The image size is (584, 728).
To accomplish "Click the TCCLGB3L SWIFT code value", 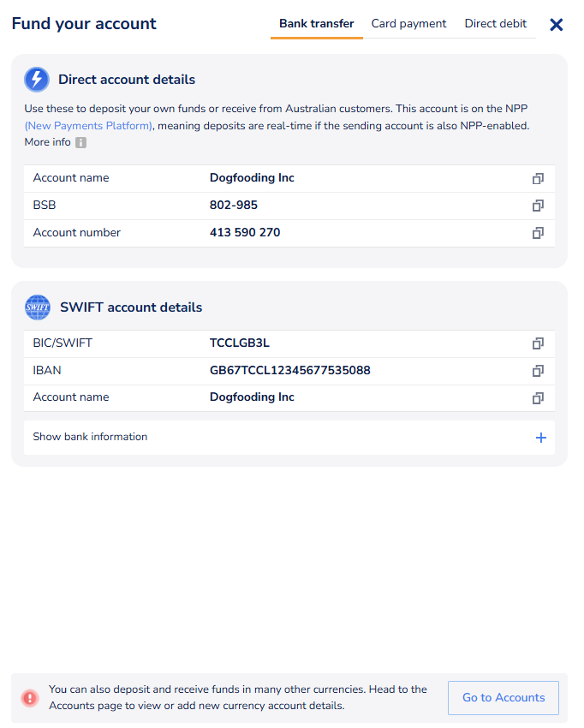I will (x=239, y=343).
